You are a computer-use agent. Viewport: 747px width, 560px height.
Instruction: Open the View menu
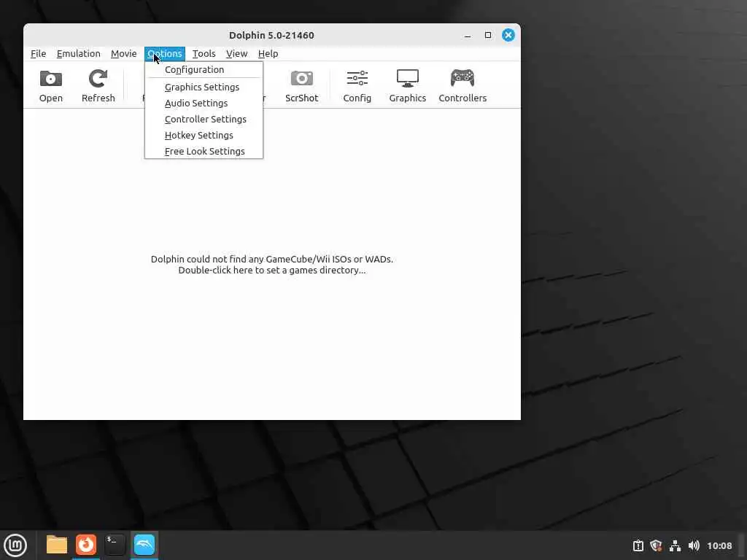pyautogui.click(x=236, y=53)
